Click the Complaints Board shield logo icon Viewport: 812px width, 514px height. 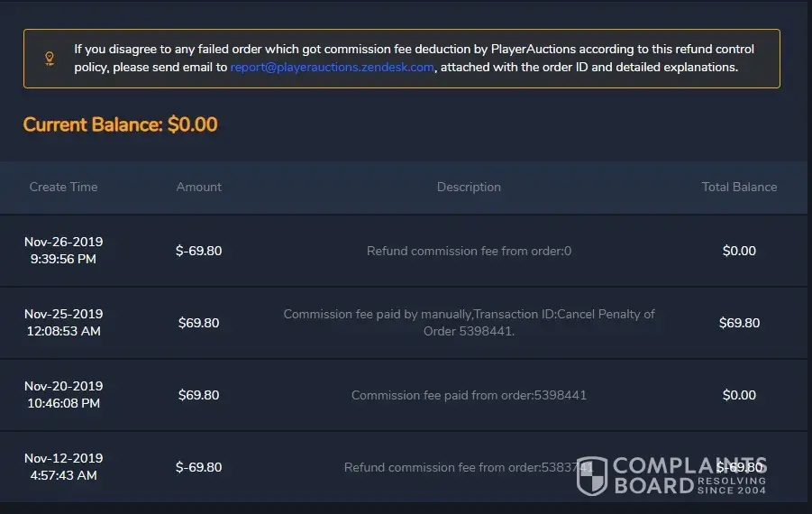click(x=592, y=475)
